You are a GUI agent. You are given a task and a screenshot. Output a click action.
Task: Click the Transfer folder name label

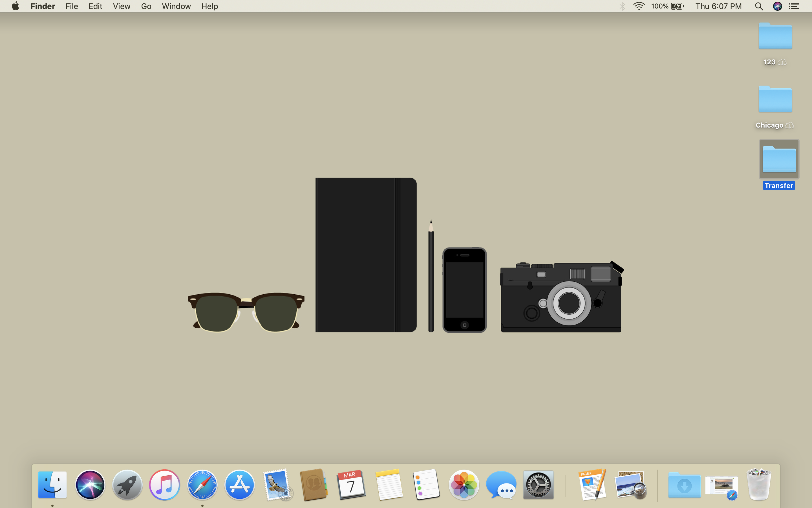point(779,185)
